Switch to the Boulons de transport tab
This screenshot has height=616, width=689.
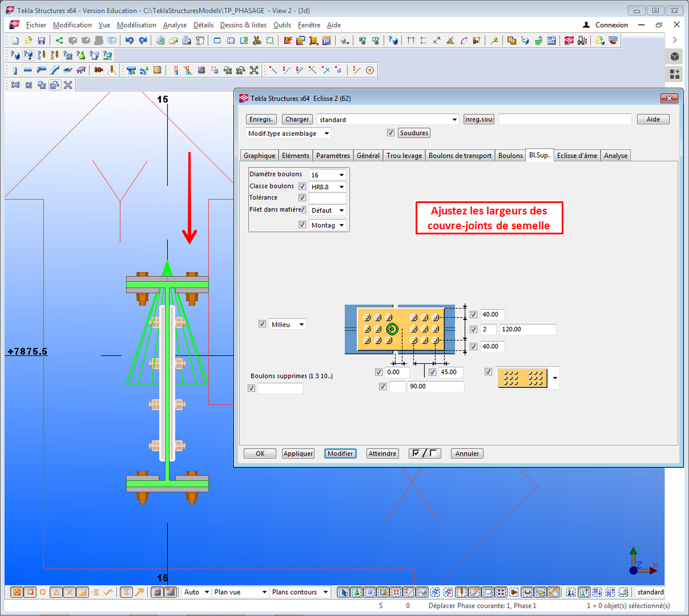pyautogui.click(x=460, y=155)
